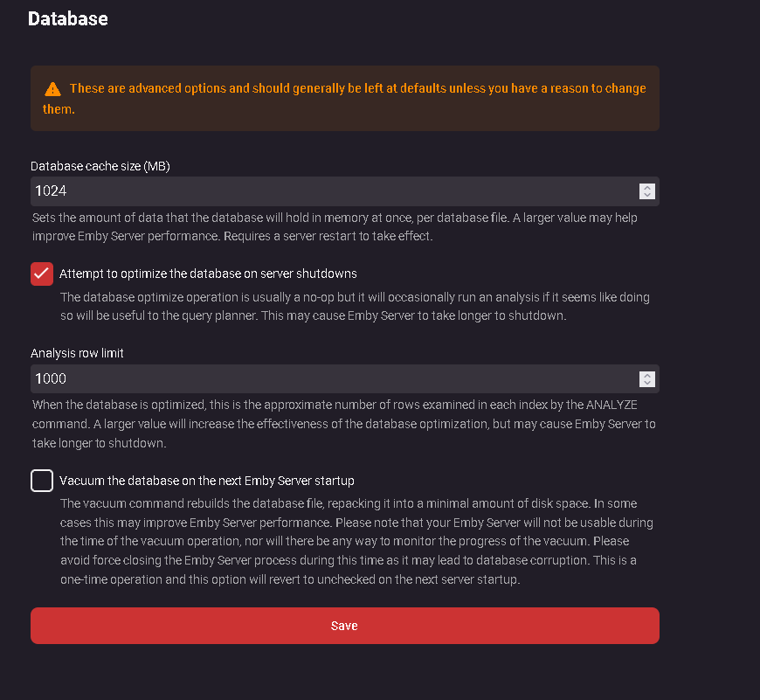
Task: Focus the Database cache size input field
Action: pyautogui.click(x=332, y=191)
